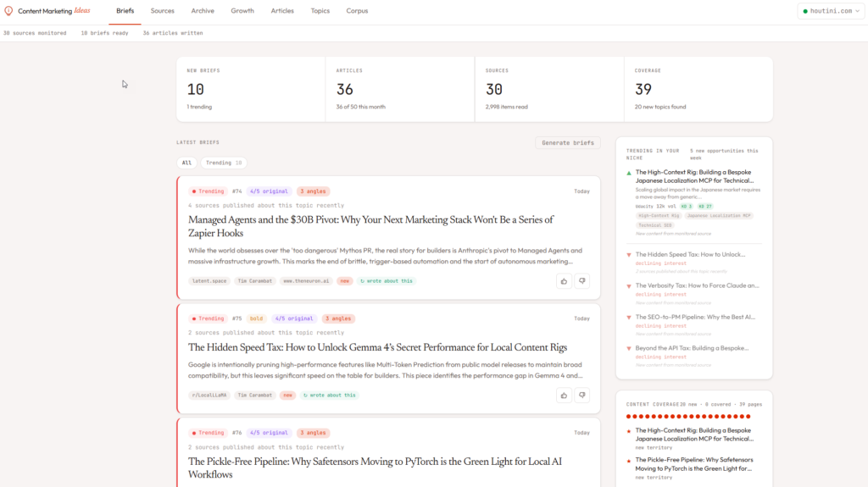Go to the Corpus tab
This screenshot has width=868, height=487.
357,11
